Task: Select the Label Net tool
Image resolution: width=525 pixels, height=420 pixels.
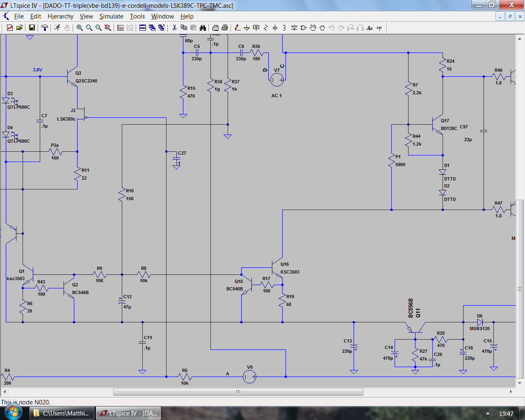Action: (256, 27)
